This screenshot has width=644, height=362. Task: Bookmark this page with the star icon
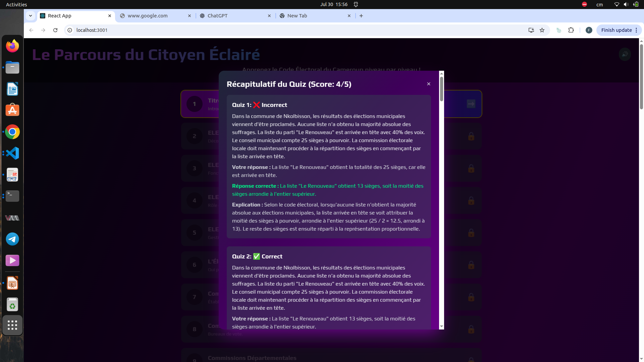pos(542,30)
